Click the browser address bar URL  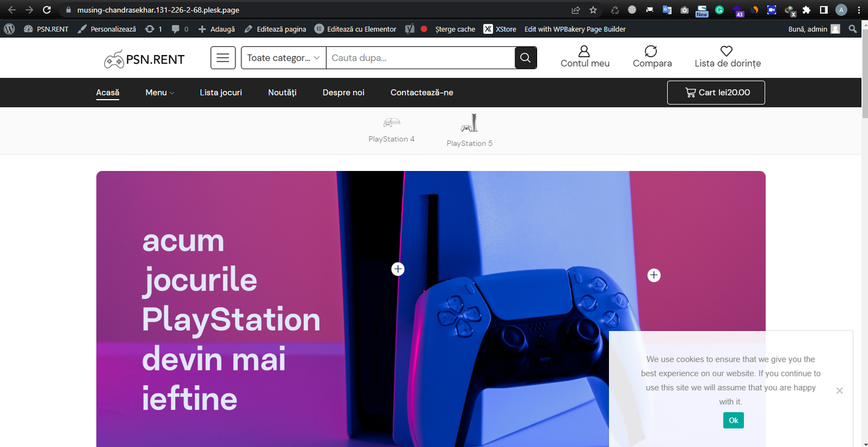158,10
